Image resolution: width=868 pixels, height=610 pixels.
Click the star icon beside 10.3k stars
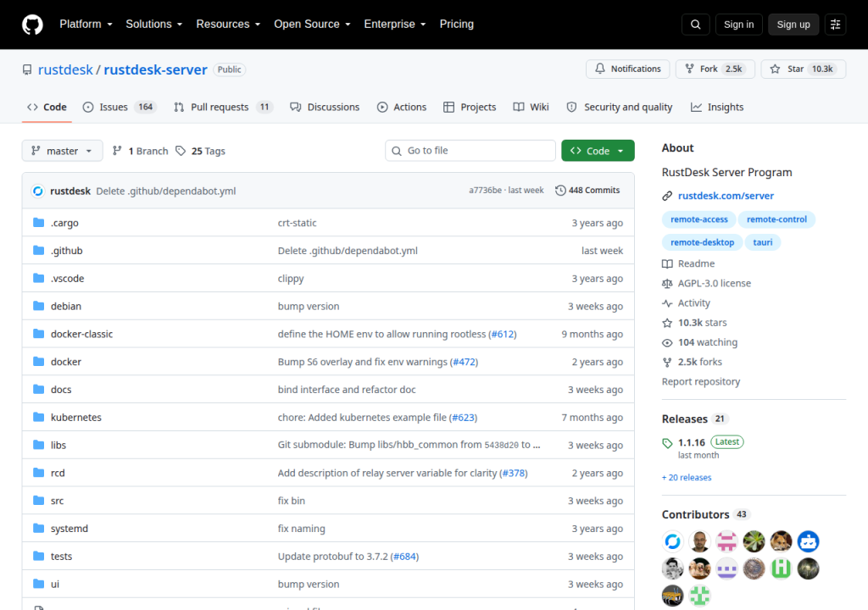(x=667, y=323)
